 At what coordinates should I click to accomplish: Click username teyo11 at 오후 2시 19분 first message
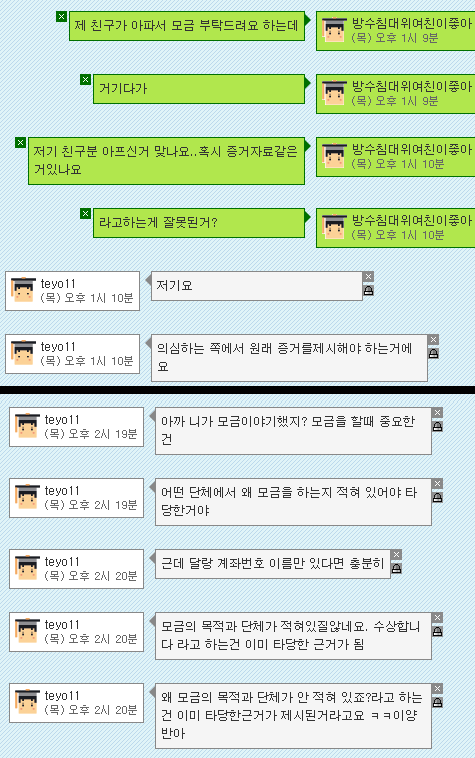tap(62, 420)
